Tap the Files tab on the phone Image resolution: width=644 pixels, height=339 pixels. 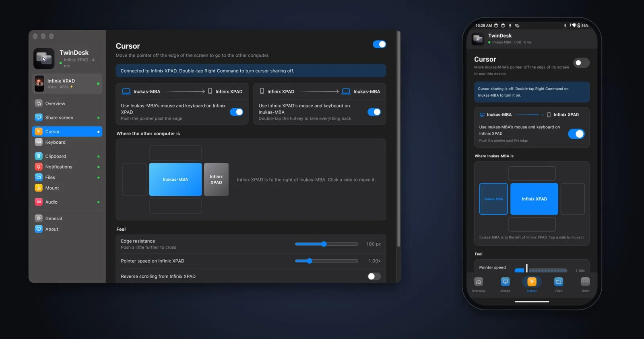tap(559, 285)
